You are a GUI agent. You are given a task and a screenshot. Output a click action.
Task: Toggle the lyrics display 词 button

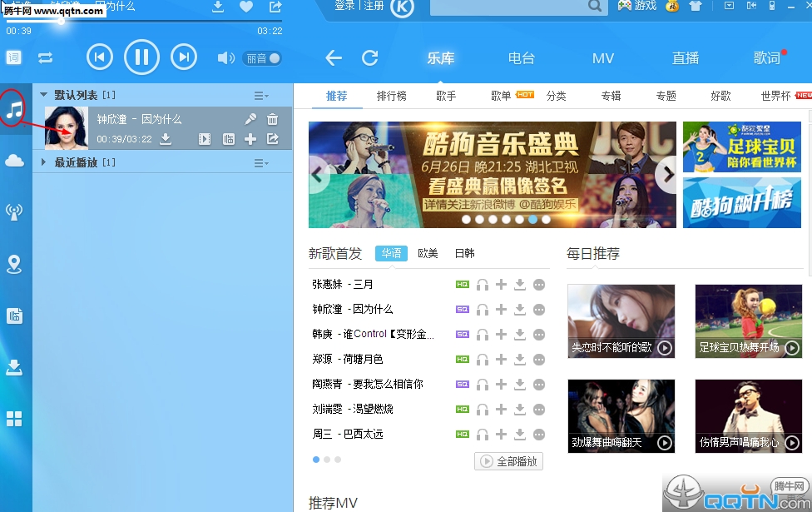pyautogui.click(x=13, y=57)
